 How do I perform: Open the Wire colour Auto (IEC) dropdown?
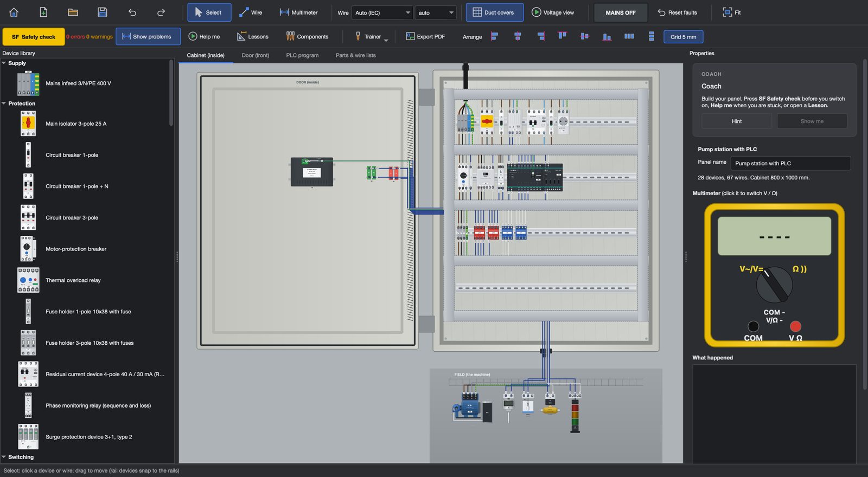point(382,12)
